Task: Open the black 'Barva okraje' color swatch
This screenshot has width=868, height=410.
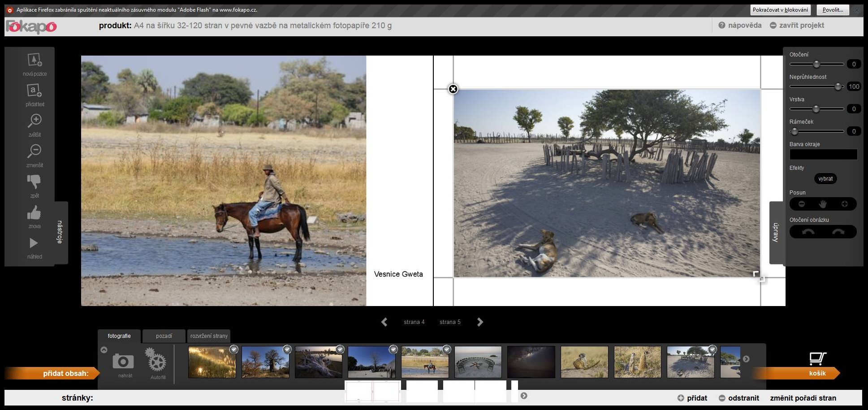Action: [x=823, y=155]
